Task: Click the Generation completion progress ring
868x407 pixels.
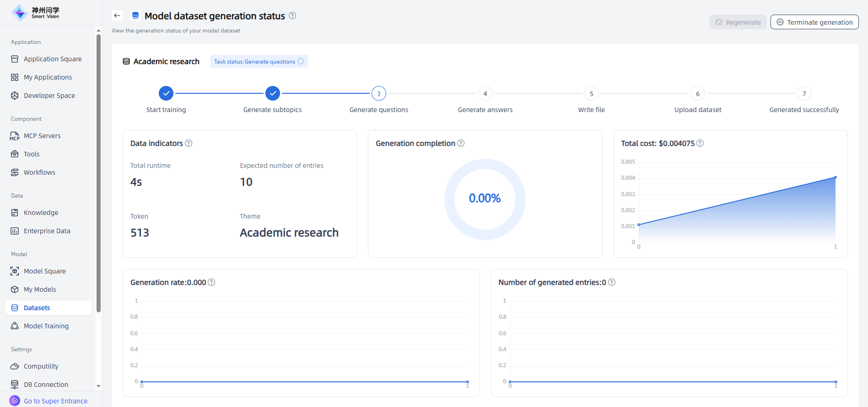Action: pos(485,199)
